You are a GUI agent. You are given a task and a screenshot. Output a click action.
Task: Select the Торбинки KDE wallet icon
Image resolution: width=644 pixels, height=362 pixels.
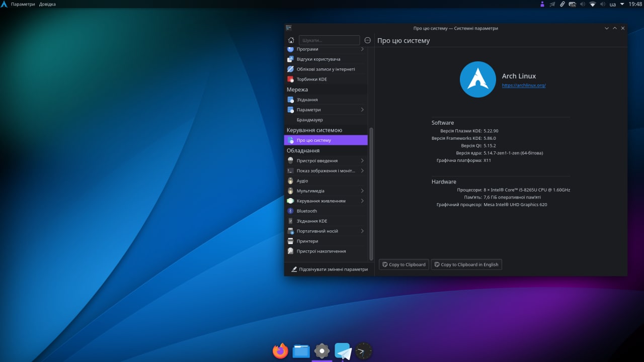[290, 79]
